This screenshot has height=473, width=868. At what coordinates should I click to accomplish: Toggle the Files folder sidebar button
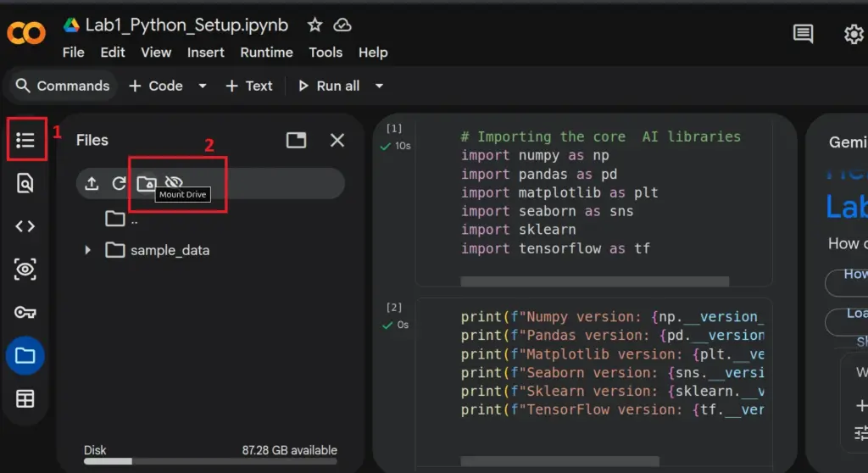pyautogui.click(x=25, y=355)
